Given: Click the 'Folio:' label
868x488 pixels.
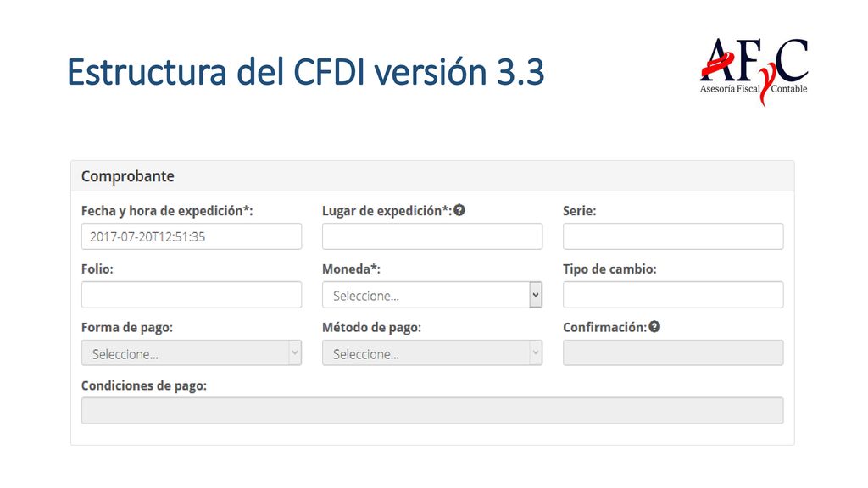Looking at the screenshot, I should [x=97, y=269].
